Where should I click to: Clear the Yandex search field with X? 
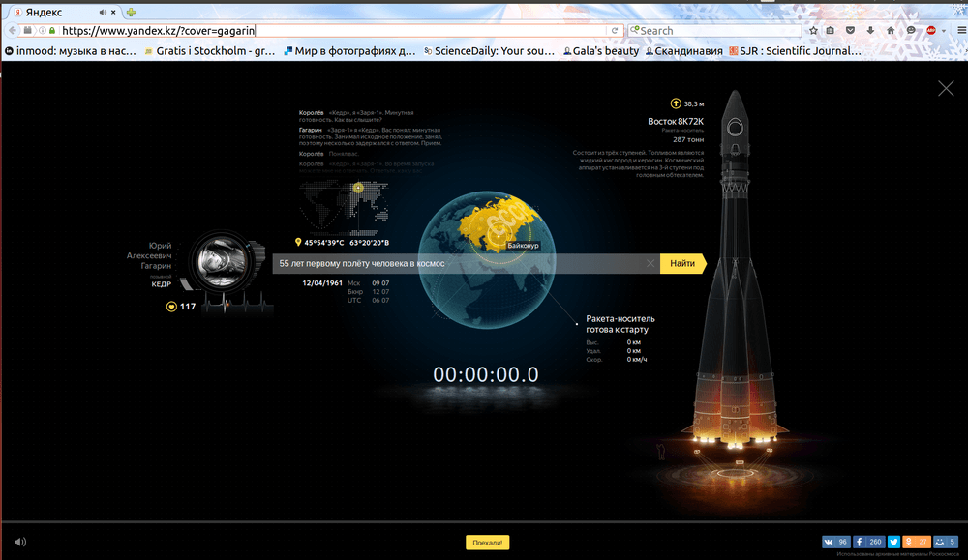pos(650,263)
